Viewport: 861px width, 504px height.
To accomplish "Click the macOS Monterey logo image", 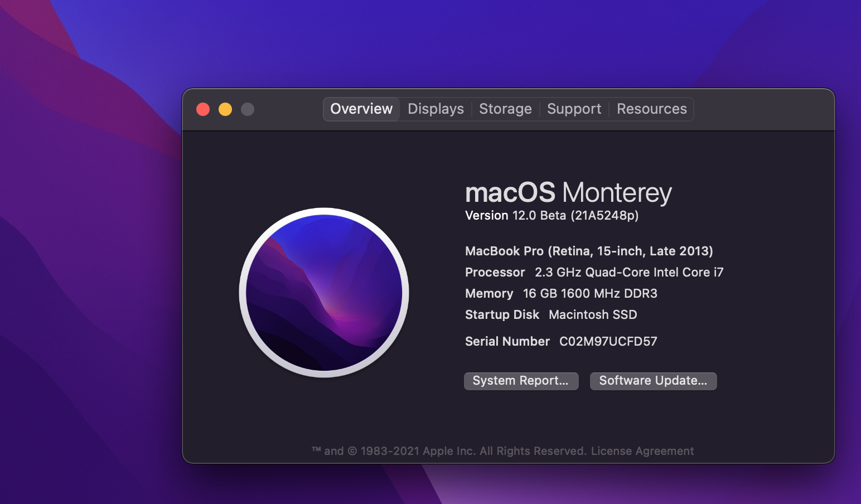I will click(324, 293).
